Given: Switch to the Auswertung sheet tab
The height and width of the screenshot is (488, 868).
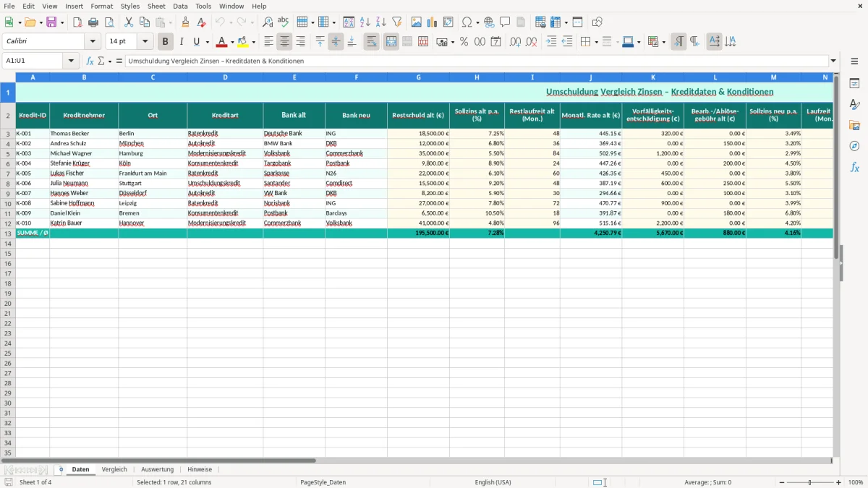Looking at the screenshot, I should pos(157,470).
